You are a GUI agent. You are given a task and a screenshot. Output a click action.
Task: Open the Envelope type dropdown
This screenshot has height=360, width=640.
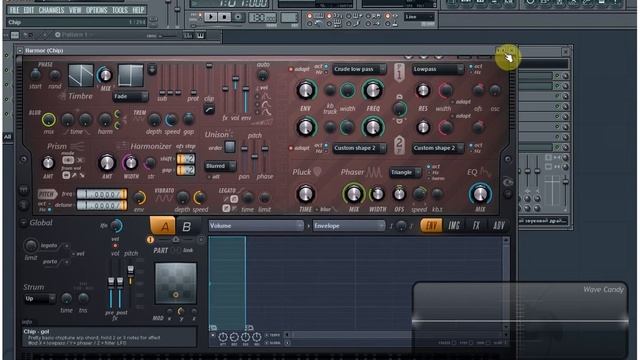tap(349, 226)
